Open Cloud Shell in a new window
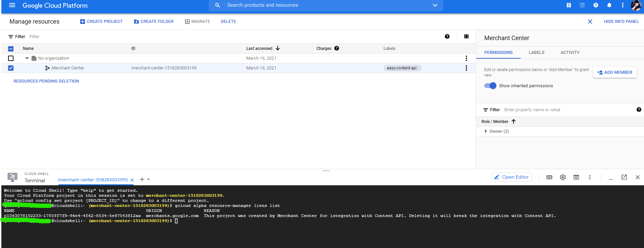This screenshot has width=644, height=248. pyautogui.click(x=624, y=177)
